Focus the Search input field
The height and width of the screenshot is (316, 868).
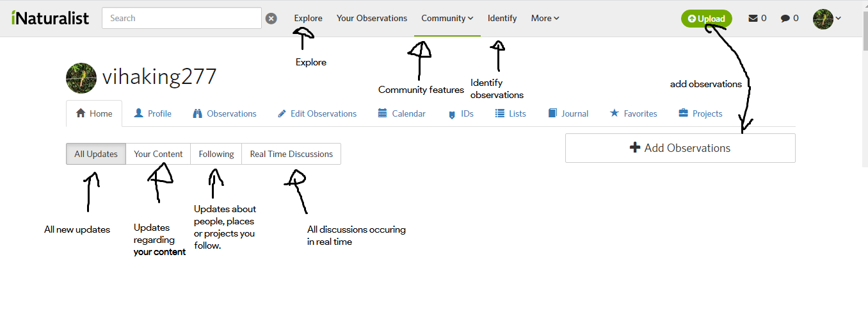pos(182,18)
